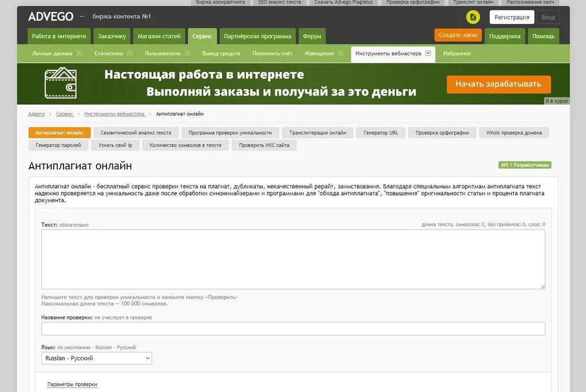
Task: Click the Сервис breadcrumb link
Action: [x=64, y=114]
